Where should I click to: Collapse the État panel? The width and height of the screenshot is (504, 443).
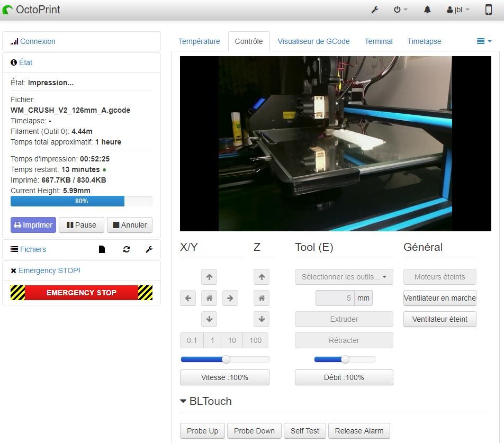pyautogui.click(x=26, y=62)
